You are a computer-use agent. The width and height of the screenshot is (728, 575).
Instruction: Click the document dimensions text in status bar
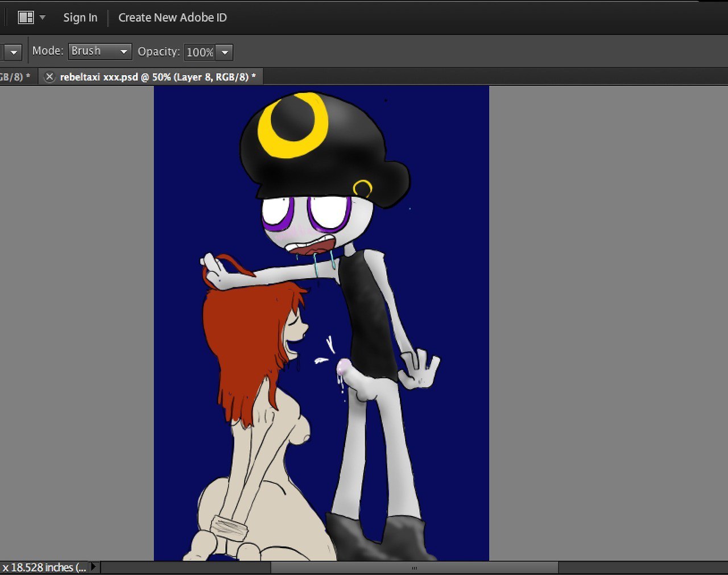click(44, 568)
